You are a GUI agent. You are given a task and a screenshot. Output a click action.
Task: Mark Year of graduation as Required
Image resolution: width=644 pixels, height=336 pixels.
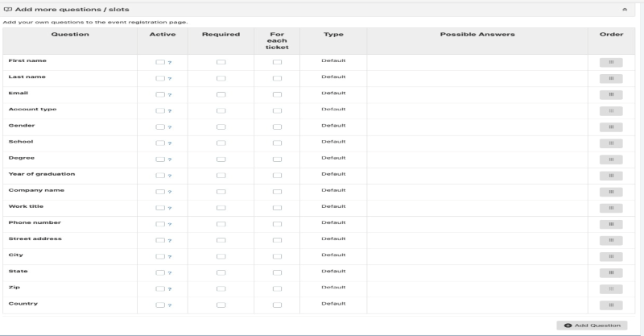click(221, 176)
